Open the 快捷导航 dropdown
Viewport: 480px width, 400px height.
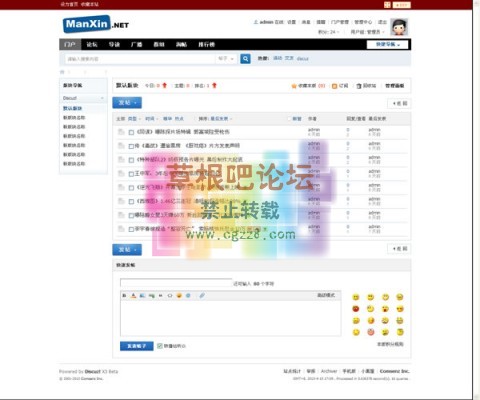pos(387,44)
